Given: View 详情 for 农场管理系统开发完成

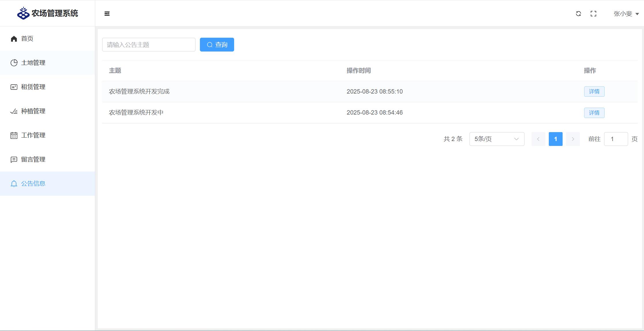Looking at the screenshot, I should point(594,92).
